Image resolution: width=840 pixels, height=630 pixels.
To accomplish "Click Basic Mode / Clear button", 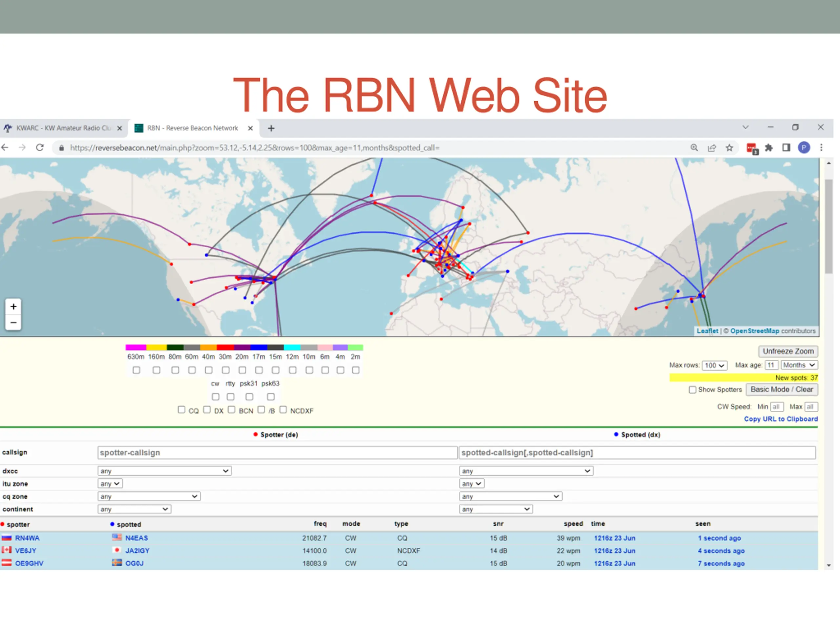I will [782, 389].
